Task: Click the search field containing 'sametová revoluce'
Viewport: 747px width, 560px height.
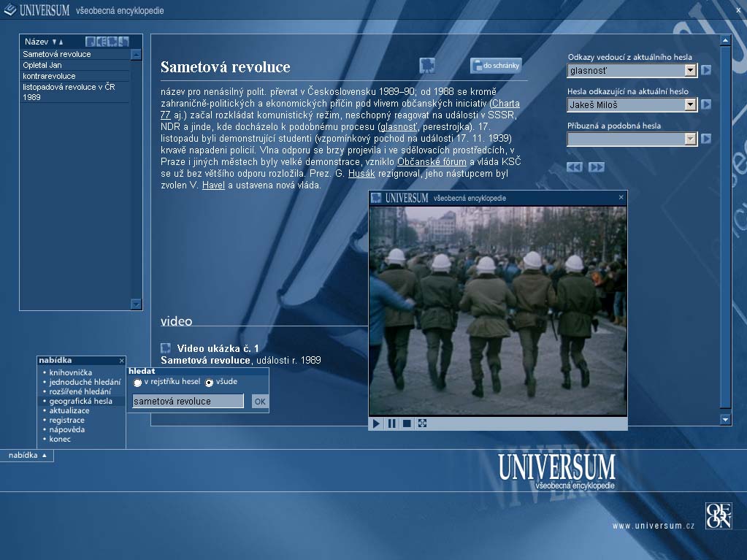Action: click(188, 401)
